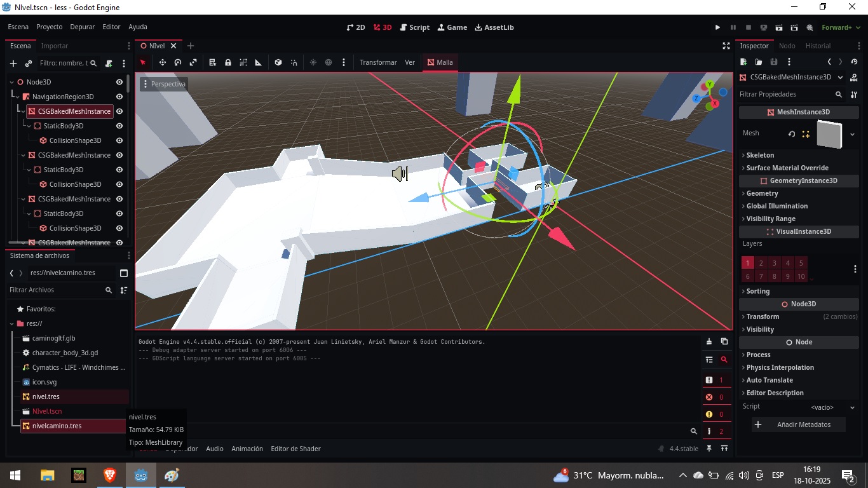
Task: Expand the Visibility Range section
Action: point(799,219)
